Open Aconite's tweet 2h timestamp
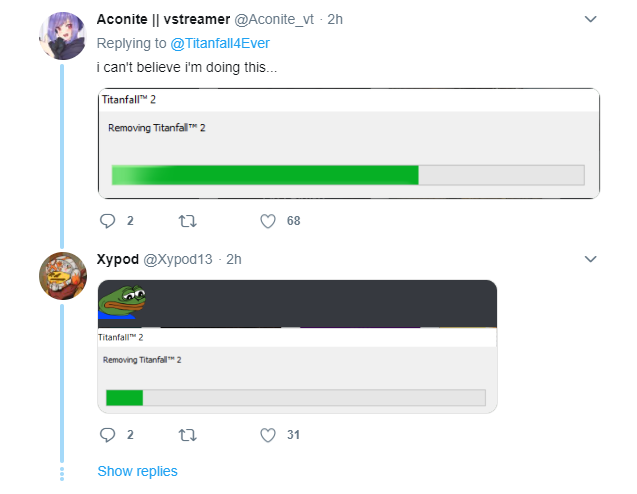Screen dimensions: 637x494 pyautogui.click(x=336, y=19)
